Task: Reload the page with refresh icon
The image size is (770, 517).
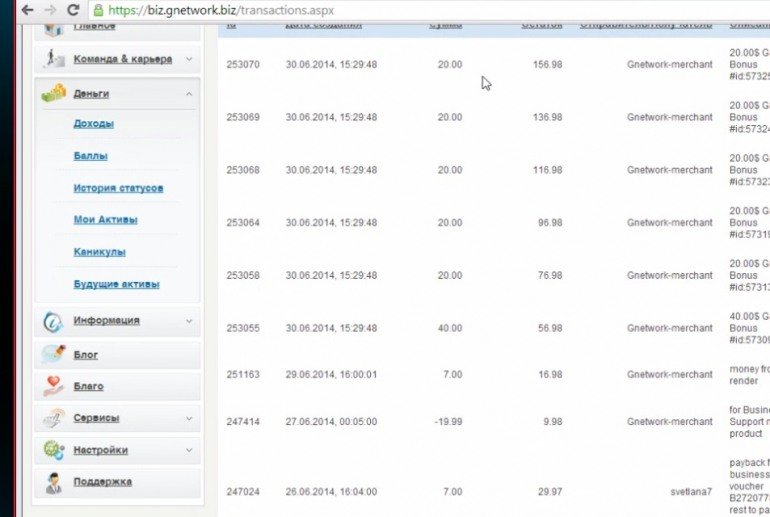Action: tap(73, 10)
